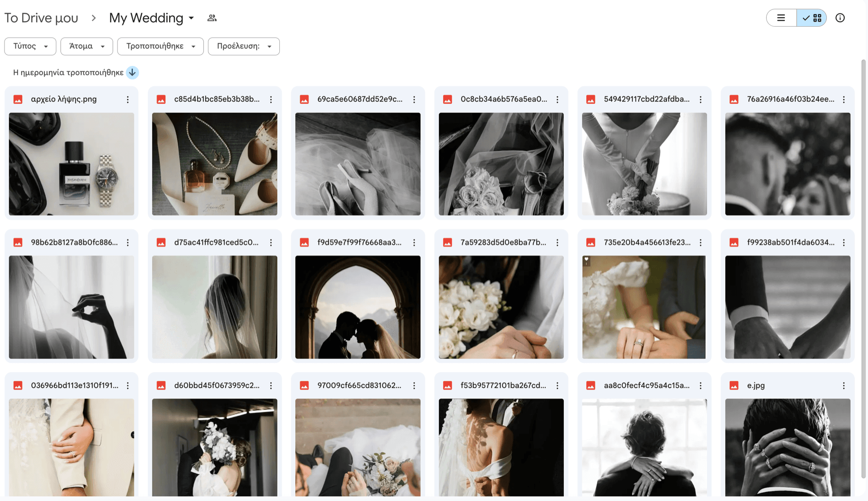Switch to grid layout view

coord(812,18)
